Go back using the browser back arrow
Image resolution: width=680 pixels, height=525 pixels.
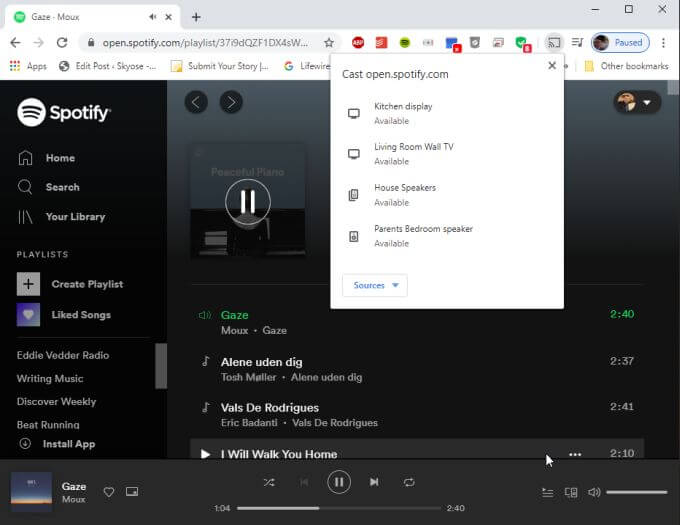coord(15,42)
